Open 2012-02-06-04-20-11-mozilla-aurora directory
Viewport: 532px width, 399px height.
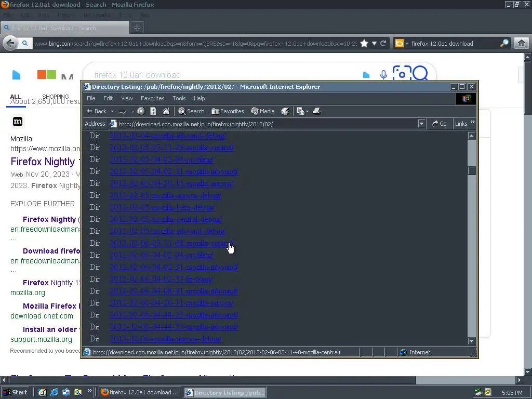pyautogui.click(x=171, y=303)
